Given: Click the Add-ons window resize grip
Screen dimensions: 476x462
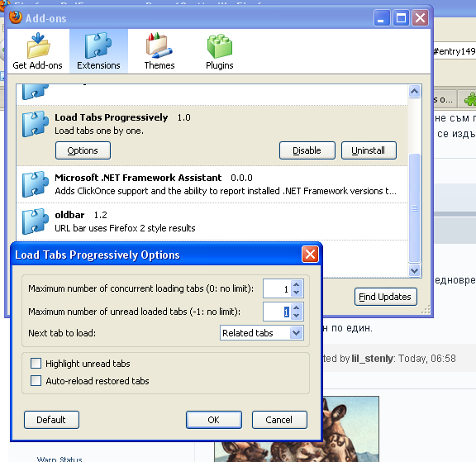Looking at the screenshot, I should point(426,310).
